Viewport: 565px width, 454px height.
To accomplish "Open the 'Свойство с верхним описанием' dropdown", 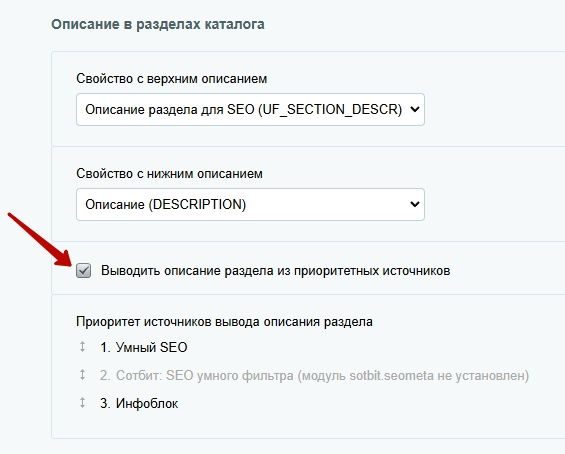I will click(250, 110).
